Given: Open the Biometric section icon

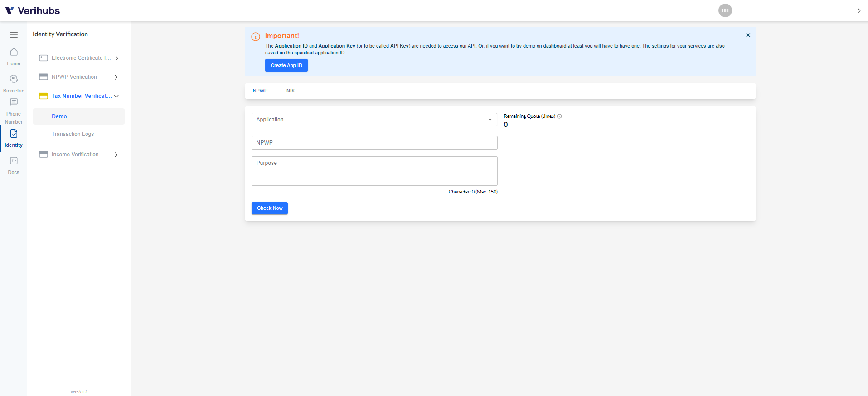Looking at the screenshot, I should [x=14, y=79].
